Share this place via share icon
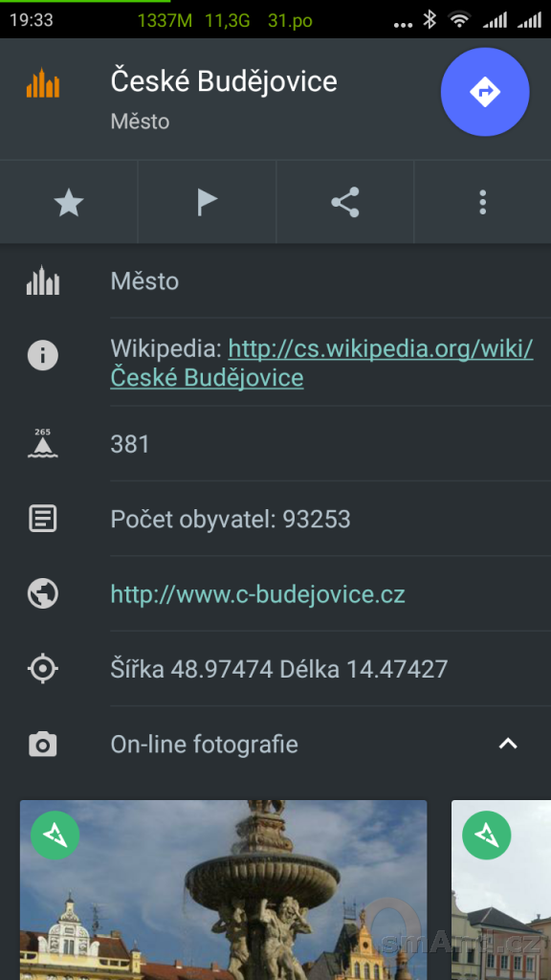The image size is (551, 980). pos(344,203)
